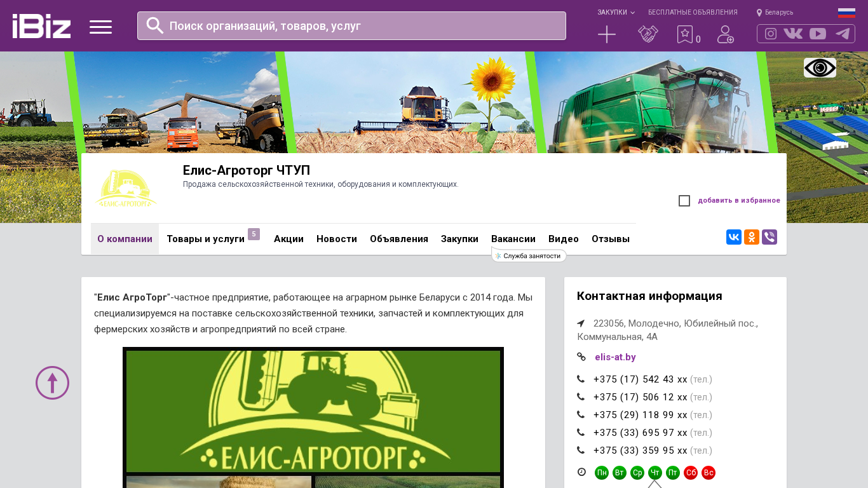Click the добавить в избранное label
Viewport: 868px width, 488px height.
(x=739, y=201)
